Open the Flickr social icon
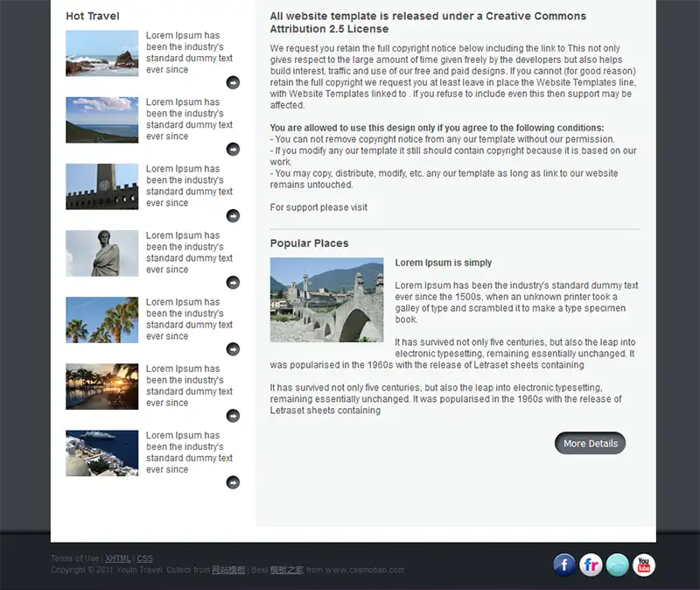This screenshot has height=590, width=700. 591,565
